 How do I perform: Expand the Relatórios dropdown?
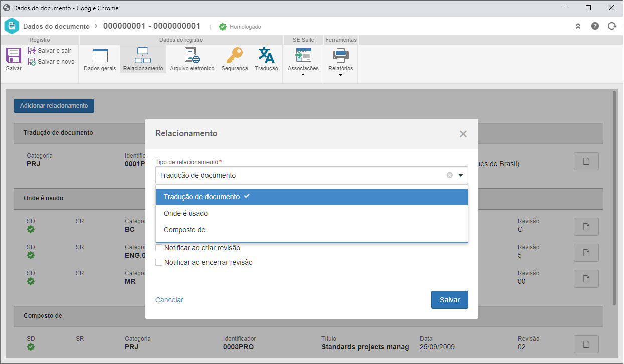[340, 63]
